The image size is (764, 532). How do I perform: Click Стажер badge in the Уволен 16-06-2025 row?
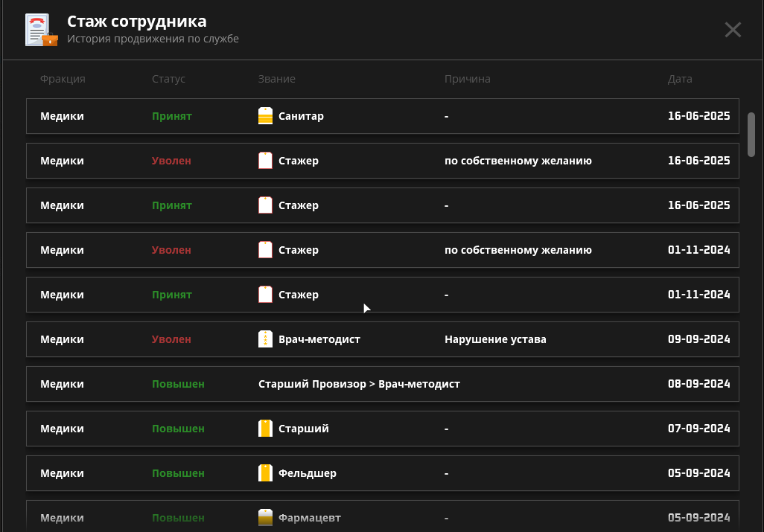point(265,161)
